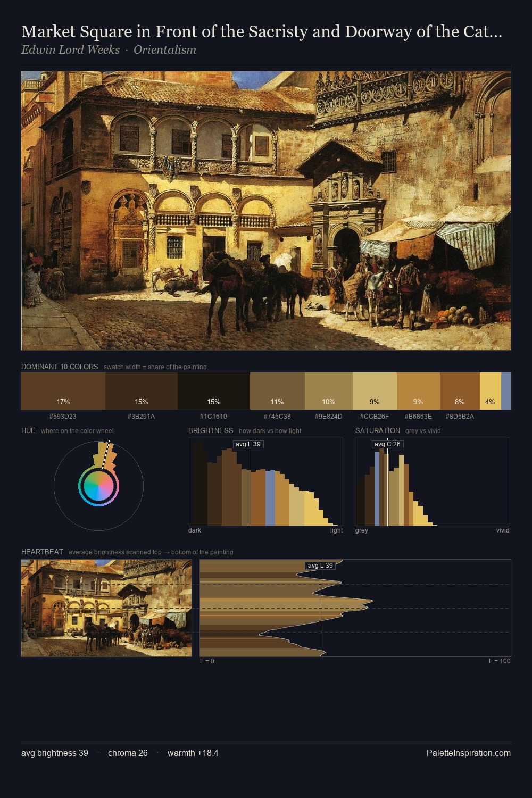Image resolution: width=532 pixels, height=798 pixels.
Task: Click the DOMINANT 10 COLORS heading
Action: point(60,367)
